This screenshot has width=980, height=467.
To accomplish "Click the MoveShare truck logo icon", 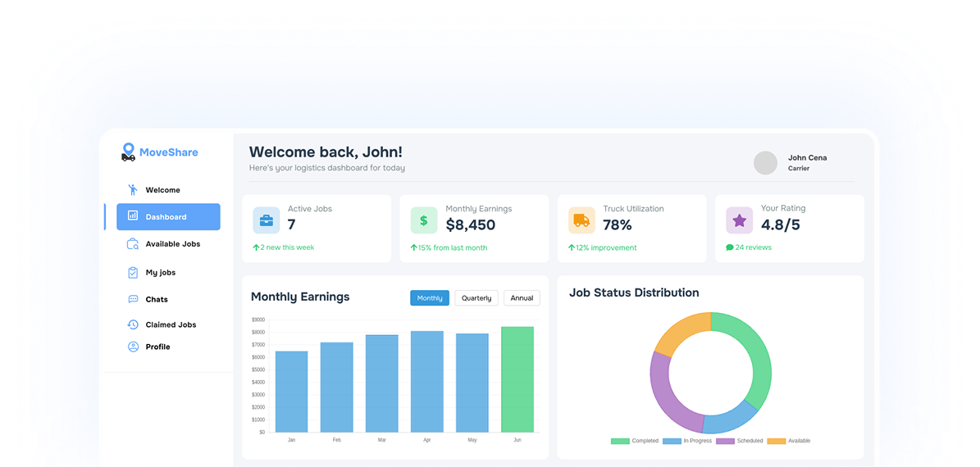I will (x=128, y=152).
